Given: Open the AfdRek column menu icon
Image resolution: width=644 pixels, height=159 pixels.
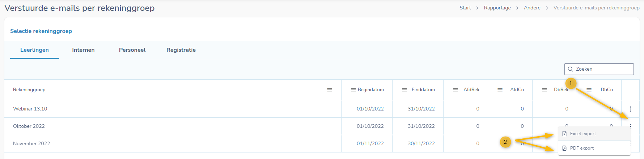Looking at the screenshot, I should coord(456,90).
